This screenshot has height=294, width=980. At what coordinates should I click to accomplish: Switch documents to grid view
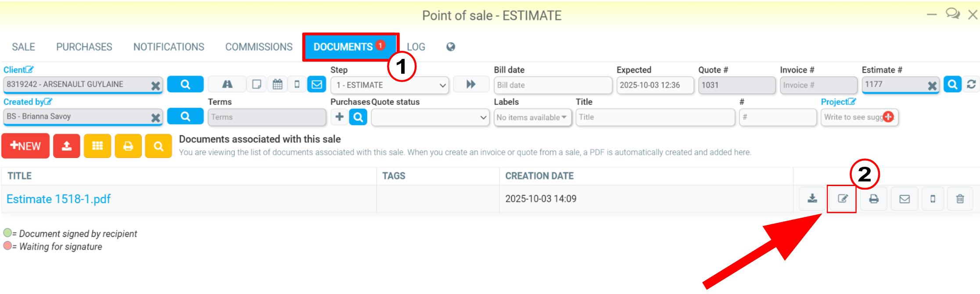(x=97, y=146)
